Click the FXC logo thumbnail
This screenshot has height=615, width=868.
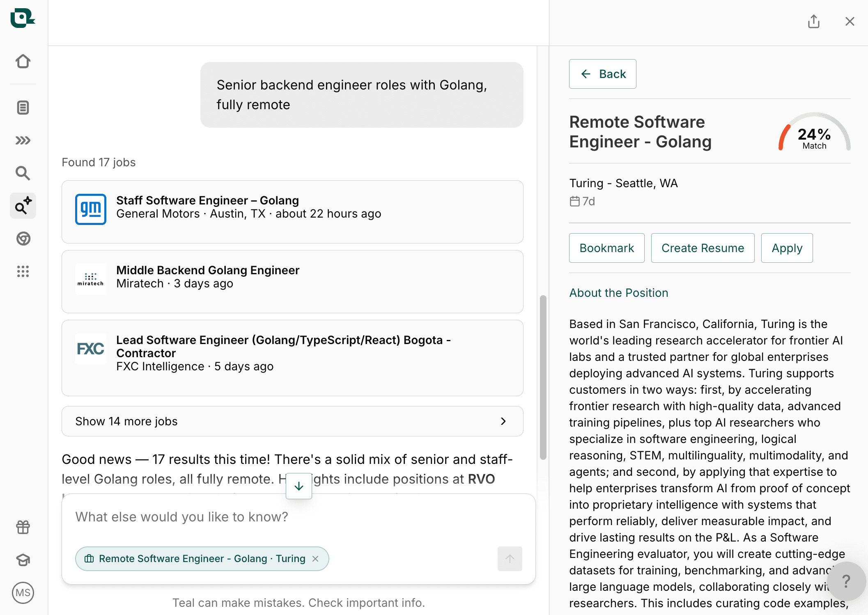(x=91, y=349)
